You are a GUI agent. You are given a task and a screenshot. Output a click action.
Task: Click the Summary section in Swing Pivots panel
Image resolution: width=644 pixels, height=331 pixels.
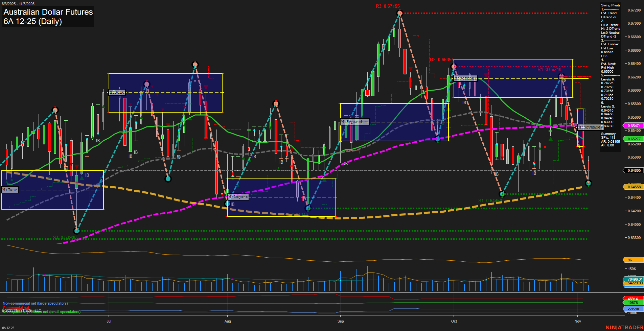(608, 134)
